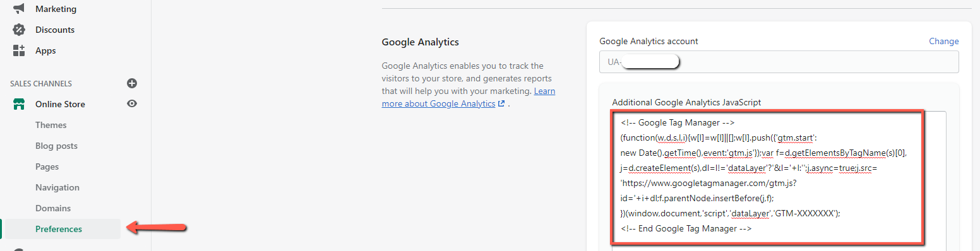Select Preferences in the sidebar
The image size is (980, 251).
pyautogui.click(x=59, y=229)
